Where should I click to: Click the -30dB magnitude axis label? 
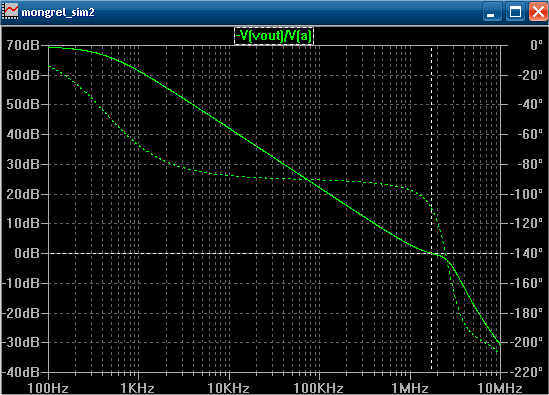click(21, 342)
